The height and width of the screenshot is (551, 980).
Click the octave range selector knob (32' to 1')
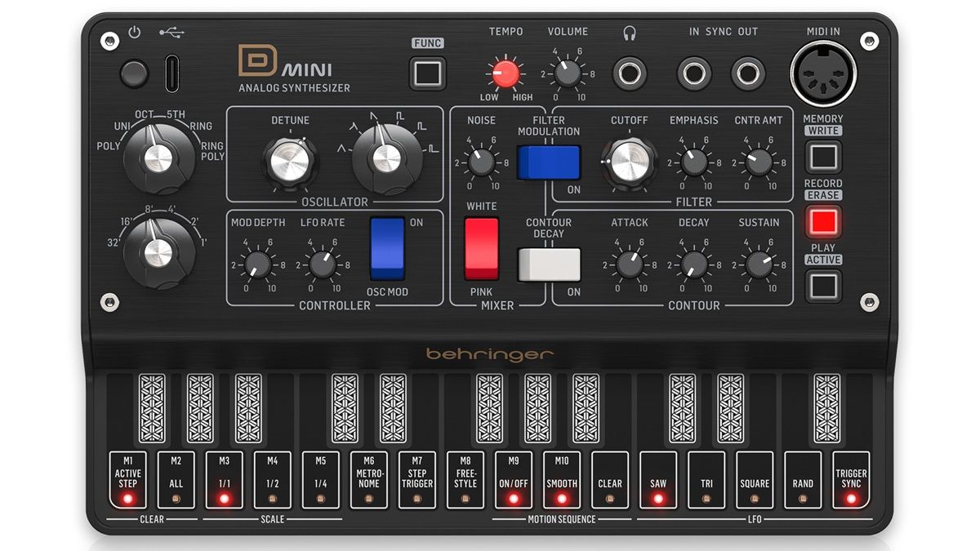pyautogui.click(x=159, y=253)
